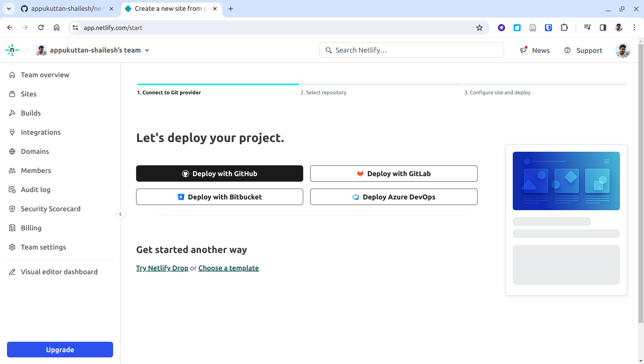Select the Members people icon
644x364 pixels.
(x=12, y=170)
